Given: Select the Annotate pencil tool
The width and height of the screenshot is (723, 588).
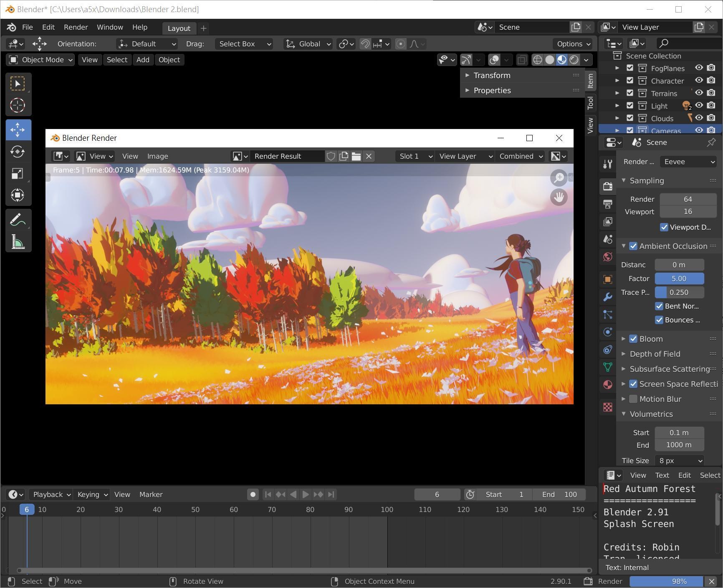Looking at the screenshot, I should click(18, 220).
